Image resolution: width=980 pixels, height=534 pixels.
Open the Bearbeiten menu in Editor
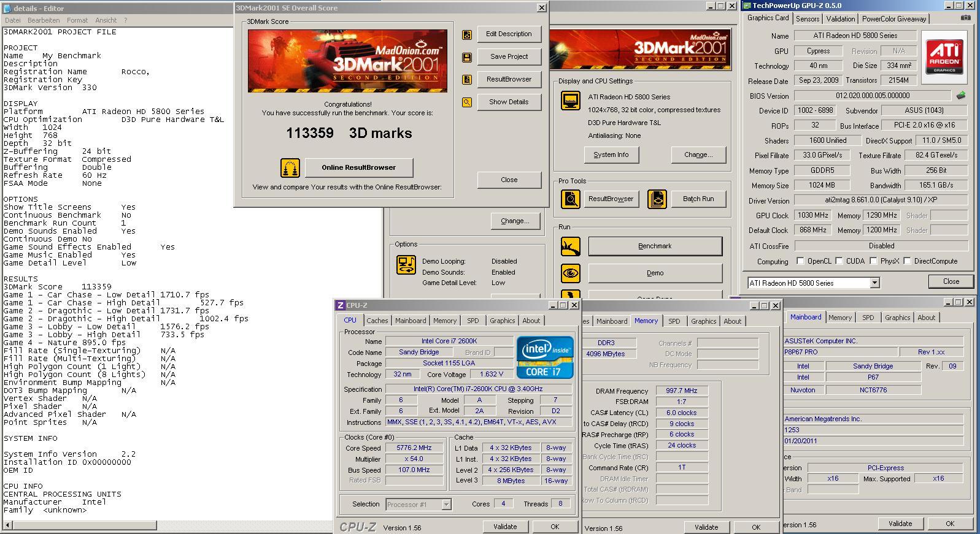point(44,20)
